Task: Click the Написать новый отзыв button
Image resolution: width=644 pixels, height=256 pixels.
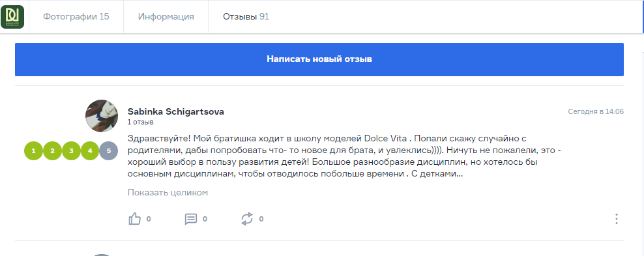Action: (x=319, y=59)
